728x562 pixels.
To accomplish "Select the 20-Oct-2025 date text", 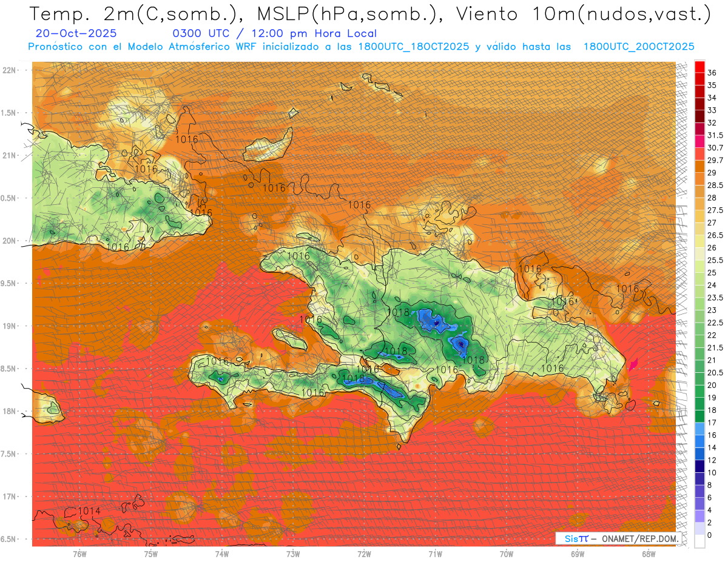I will point(76,34).
